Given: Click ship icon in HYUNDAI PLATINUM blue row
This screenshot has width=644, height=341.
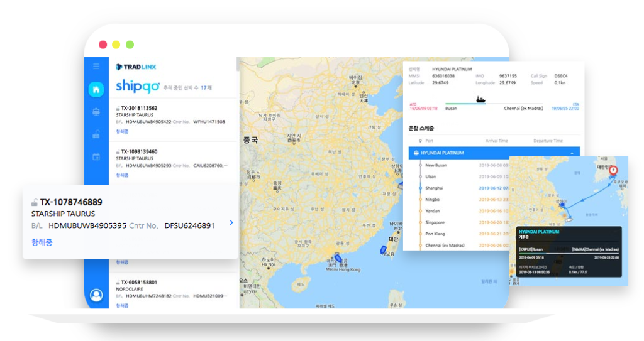Looking at the screenshot, I should 416,153.
